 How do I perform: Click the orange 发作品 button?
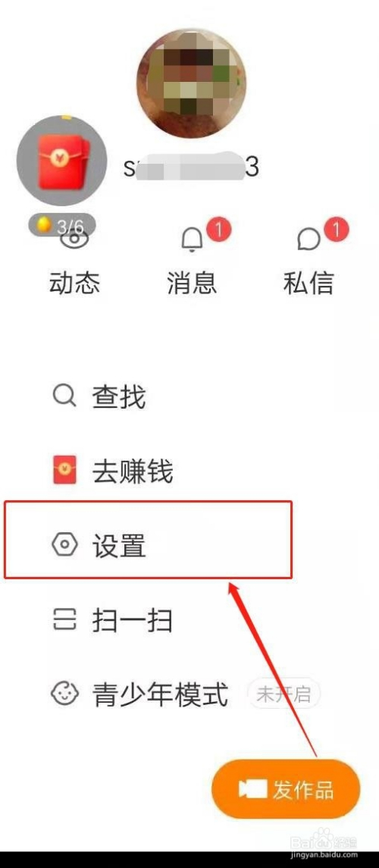286,789
